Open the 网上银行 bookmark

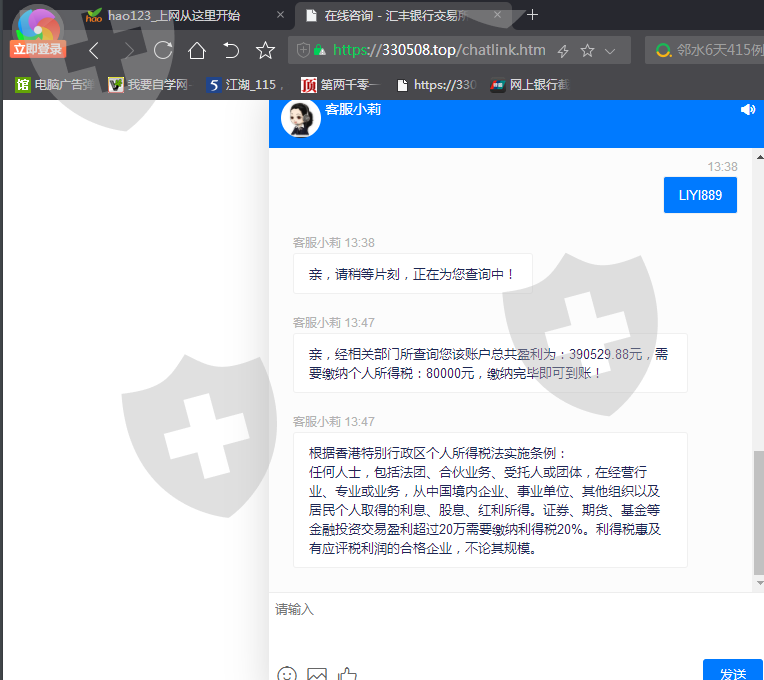(x=530, y=85)
